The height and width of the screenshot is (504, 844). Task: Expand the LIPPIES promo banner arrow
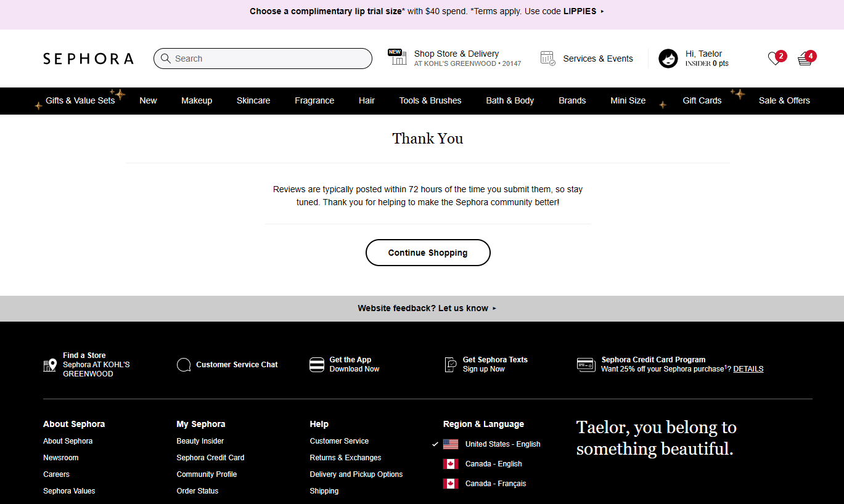pos(602,12)
